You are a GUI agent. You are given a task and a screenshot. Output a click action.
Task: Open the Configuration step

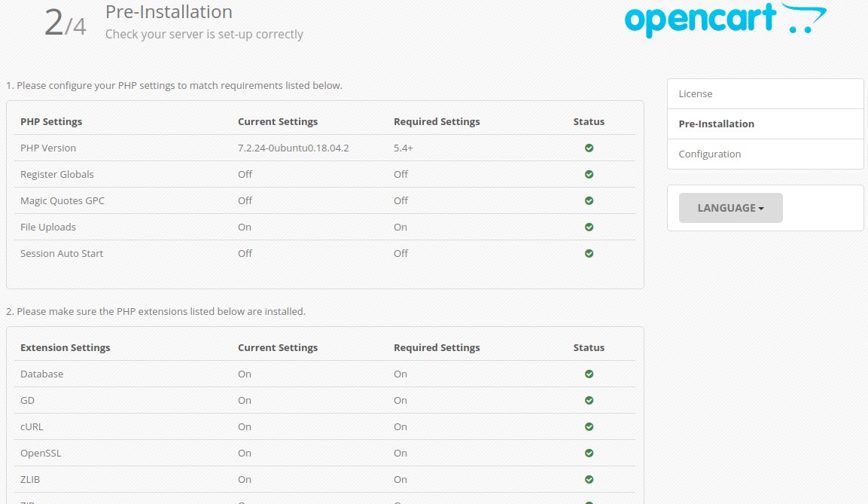[709, 154]
